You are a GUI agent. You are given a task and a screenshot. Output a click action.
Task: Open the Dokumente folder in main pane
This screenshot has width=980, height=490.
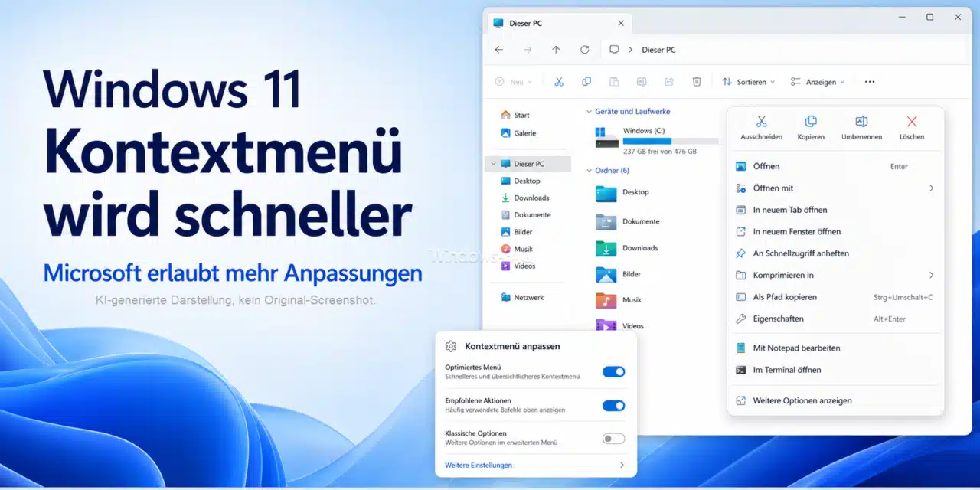click(x=628, y=222)
